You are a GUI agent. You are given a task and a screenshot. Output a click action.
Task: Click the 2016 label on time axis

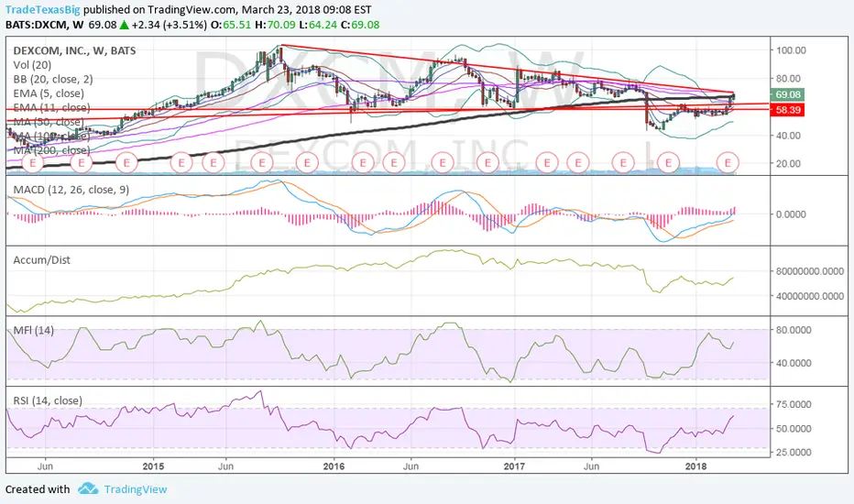click(x=334, y=466)
